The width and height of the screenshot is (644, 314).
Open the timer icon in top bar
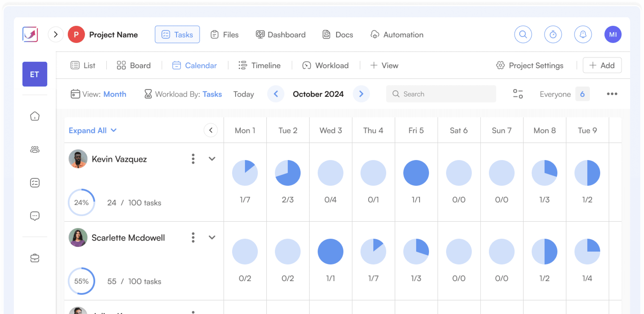pos(553,34)
